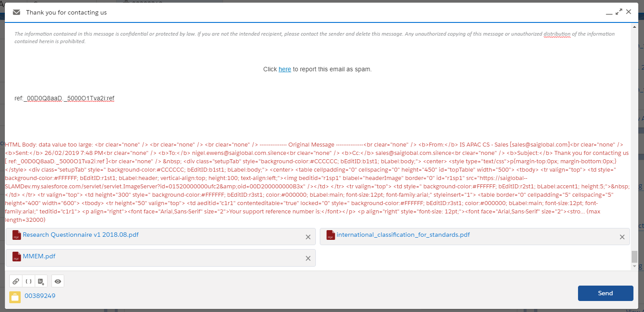644x312 pixels.
Task: Open Research Questionnaire v1 2018.08.pdf
Action: pyautogui.click(x=80, y=235)
